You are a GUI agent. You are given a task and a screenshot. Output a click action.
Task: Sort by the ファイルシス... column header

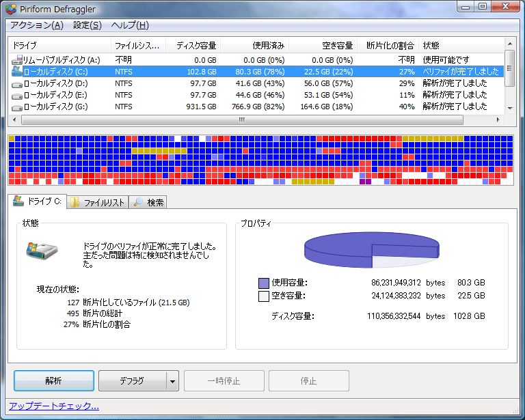coord(138,45)
